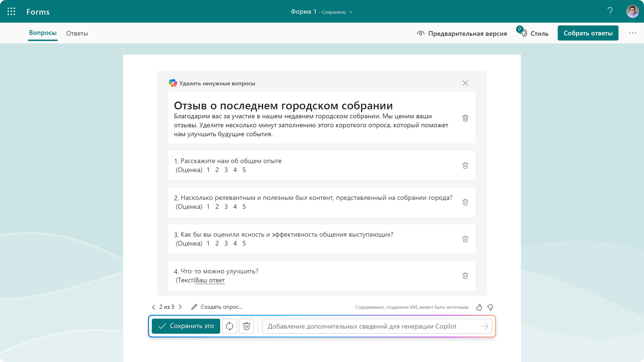644x362 pixels.
Task: Delete question 4 Что-то можно улучшить
Action: [x=465, y=276]
